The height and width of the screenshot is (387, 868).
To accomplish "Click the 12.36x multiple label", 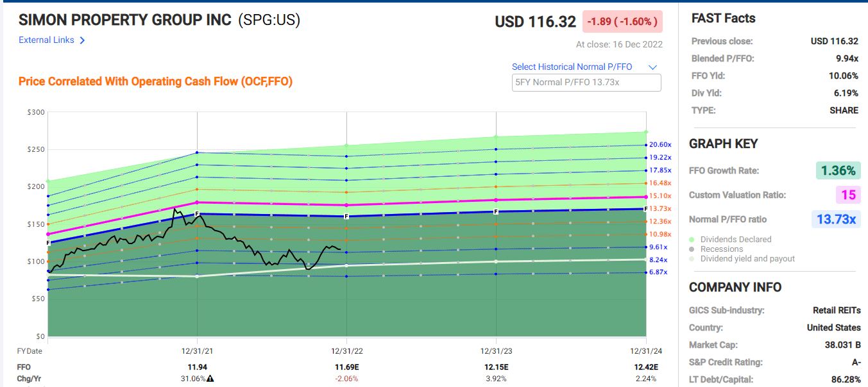I will [x=660, y=222].
